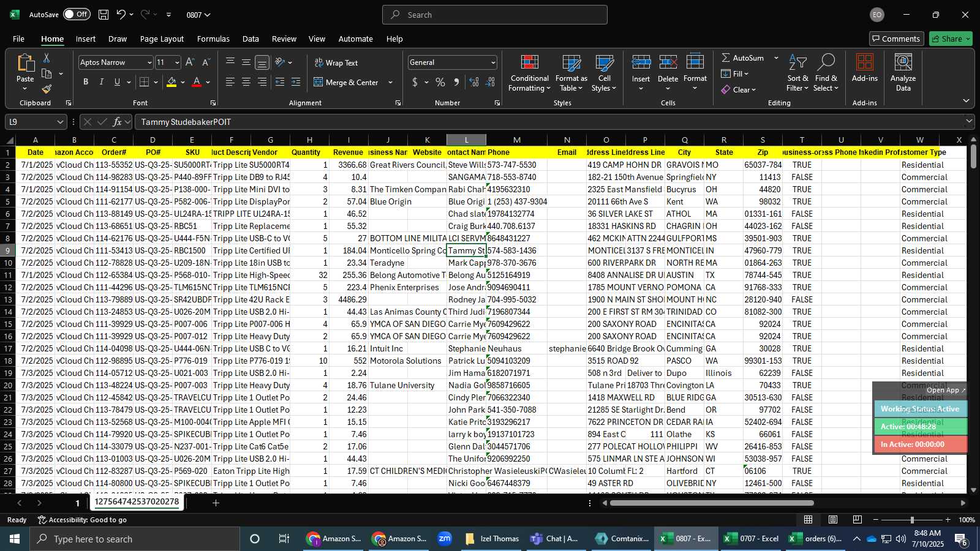
Task: Click the Cut scissors icon
Action: 47,58
